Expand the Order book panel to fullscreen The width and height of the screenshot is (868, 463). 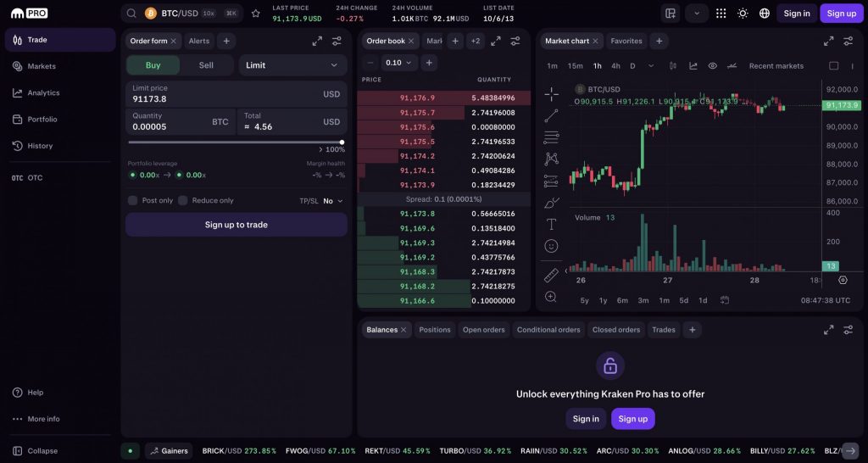click(496, 41)
